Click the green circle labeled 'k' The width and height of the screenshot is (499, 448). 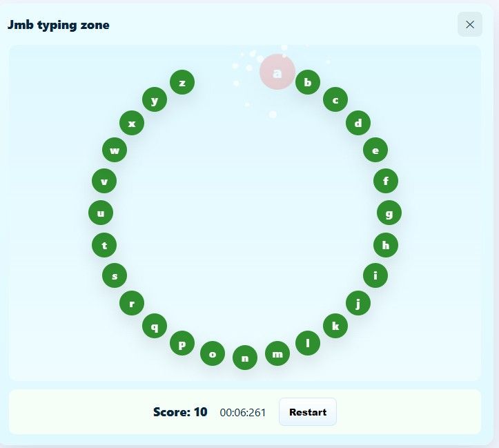[335, 326]
